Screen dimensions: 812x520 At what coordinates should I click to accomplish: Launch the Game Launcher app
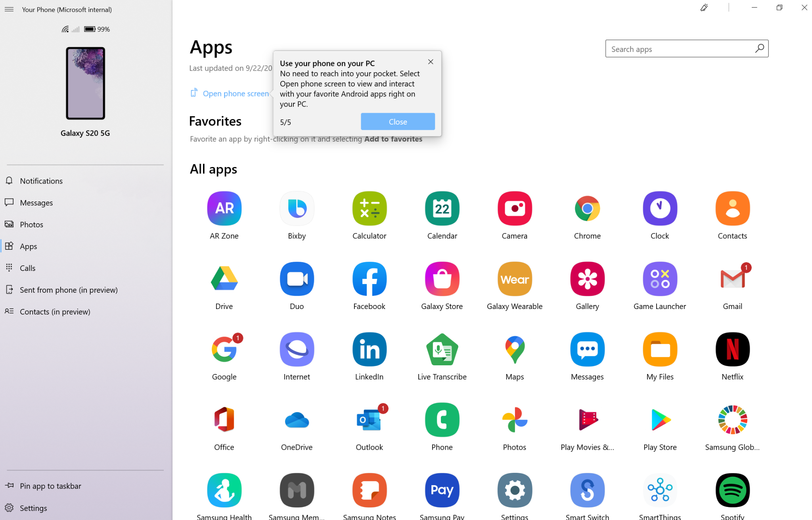pyautogui.click(x=660, y=279)
